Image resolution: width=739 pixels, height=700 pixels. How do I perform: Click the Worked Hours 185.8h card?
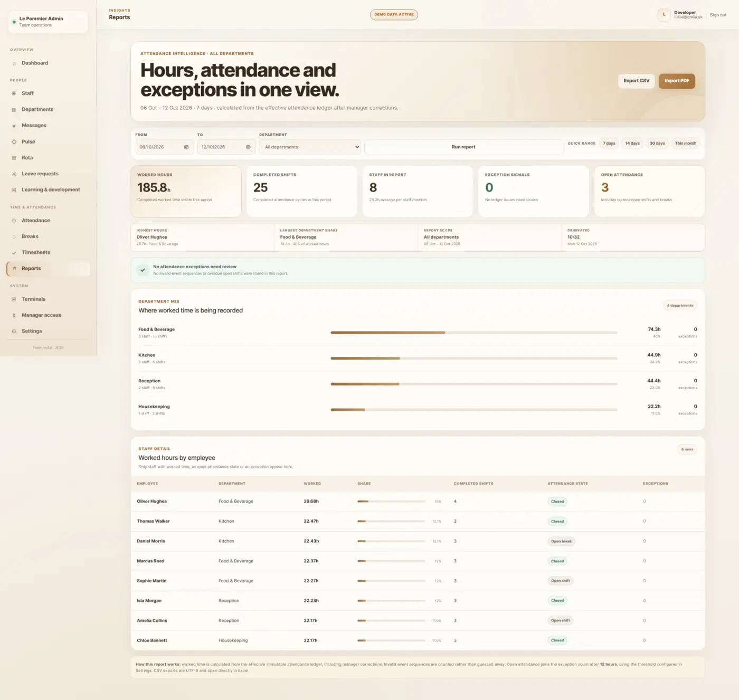(186, 191)
